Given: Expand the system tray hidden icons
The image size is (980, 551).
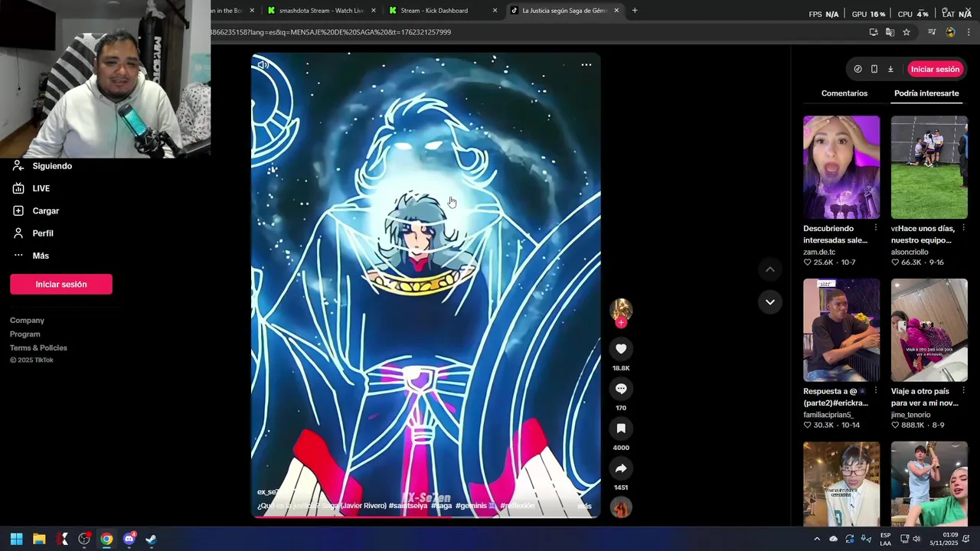Looking at the screenshot, I should pos(817,539).
